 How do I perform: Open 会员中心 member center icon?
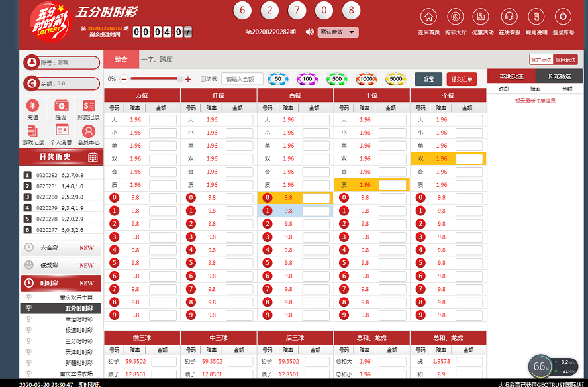tap(88, 131)
